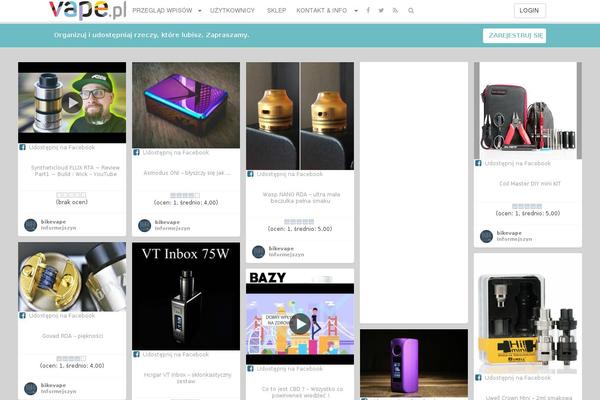600x400 pixels.
Task: Play the Synthetic Cloud Flux RTA video
Action: pyautogui.click(x=72, y=103)
